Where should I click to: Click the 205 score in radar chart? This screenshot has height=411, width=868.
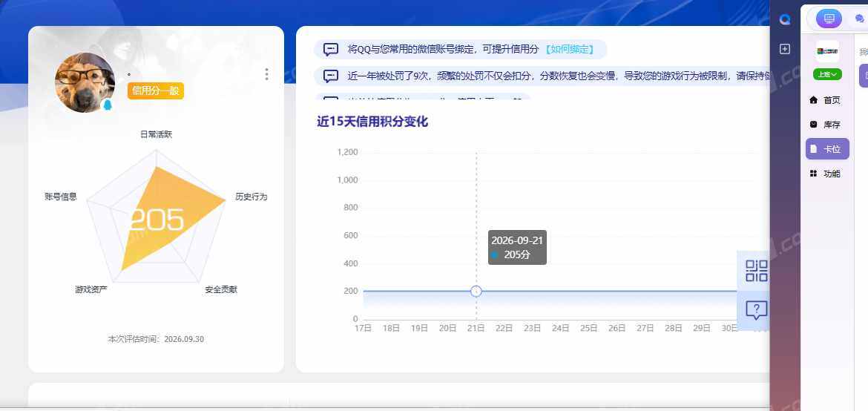[x=156, y=220]
